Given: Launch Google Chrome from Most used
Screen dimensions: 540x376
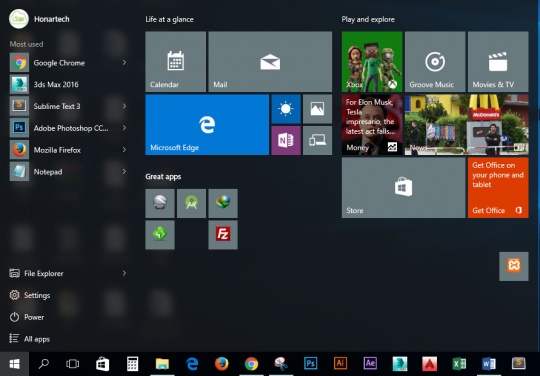Looking at the screenshot, I should point(68,63).
